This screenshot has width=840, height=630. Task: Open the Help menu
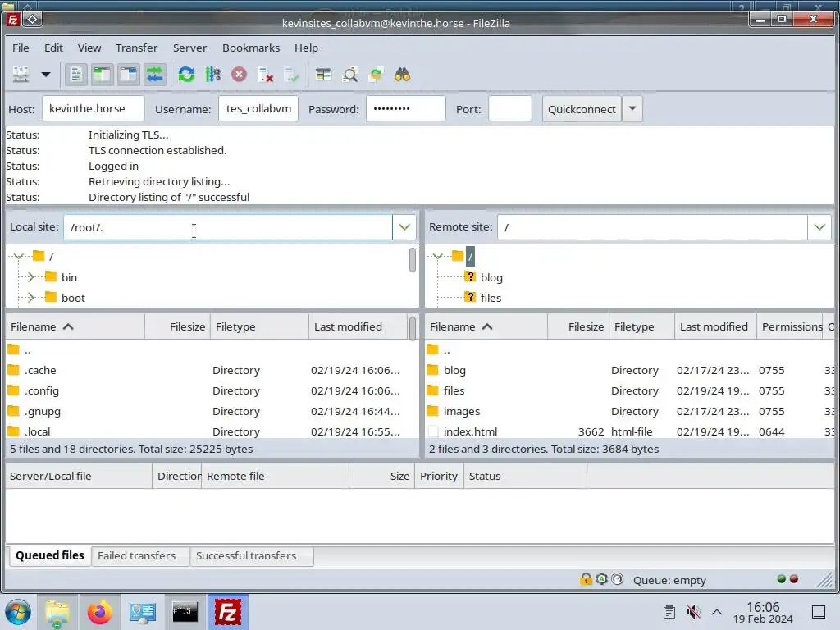pyautogui.click(x=307, y=48)
